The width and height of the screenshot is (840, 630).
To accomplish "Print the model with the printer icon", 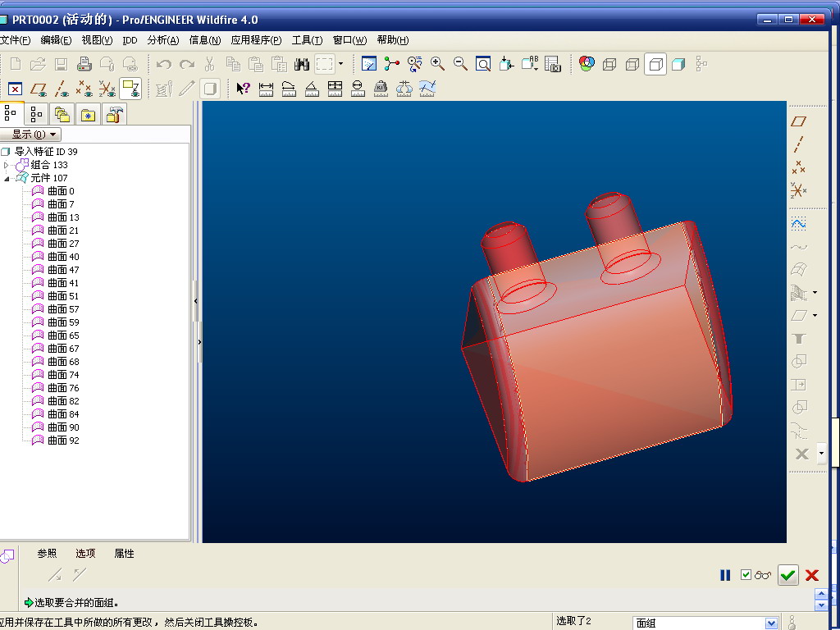I will (84, 64).
